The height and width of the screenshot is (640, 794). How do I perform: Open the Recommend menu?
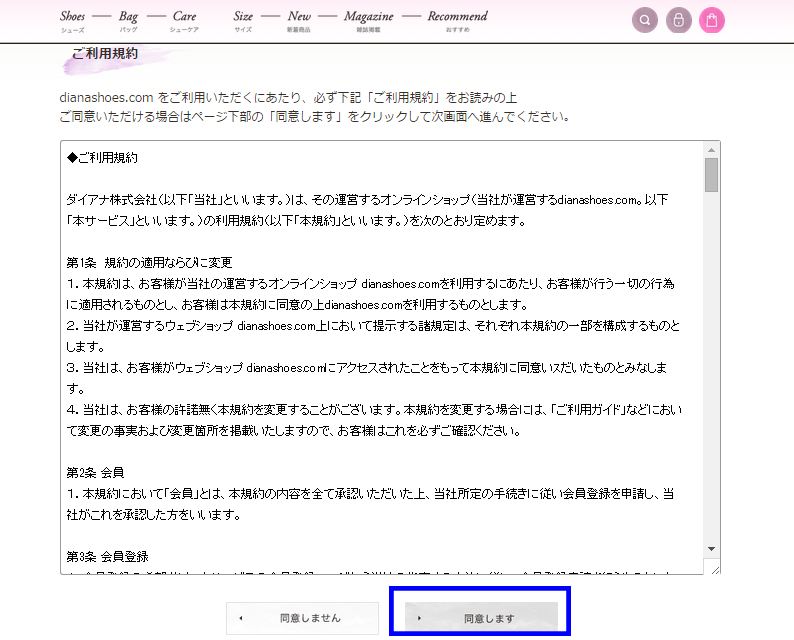[x=457, y=21]
